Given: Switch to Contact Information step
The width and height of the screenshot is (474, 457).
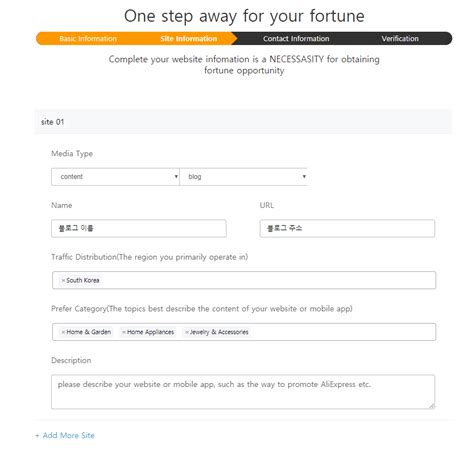Looking at the screenshot, I should coord(296,39).
